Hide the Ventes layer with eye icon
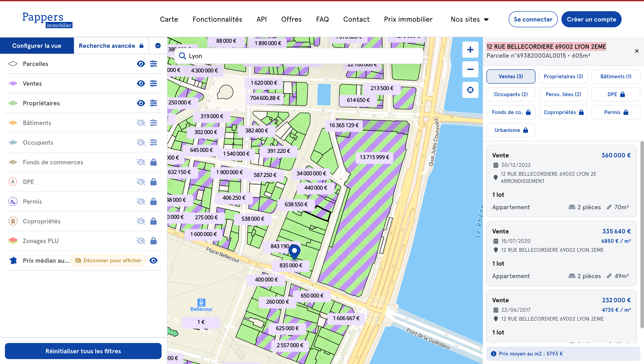The height and width of the screenshot is (364, 644). pyautogui.click(x=141, y=83)
